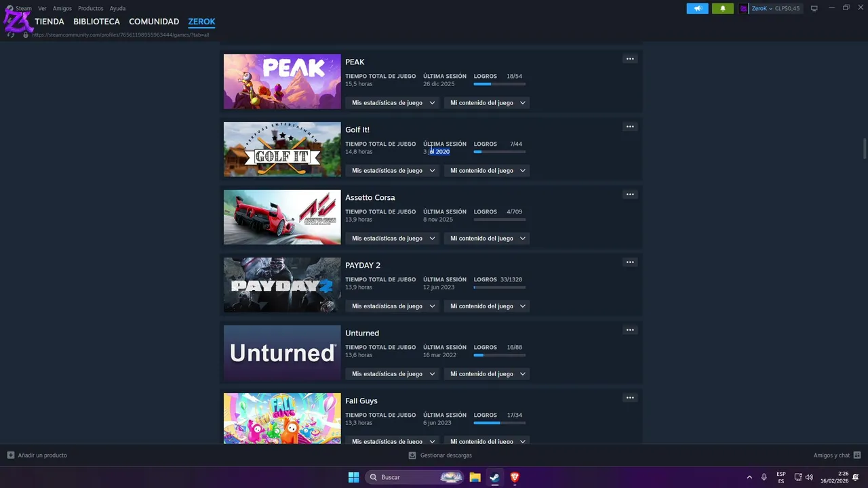
Task: Click the ZeroK profile avatar icon
Action: (x=744, y=9)
